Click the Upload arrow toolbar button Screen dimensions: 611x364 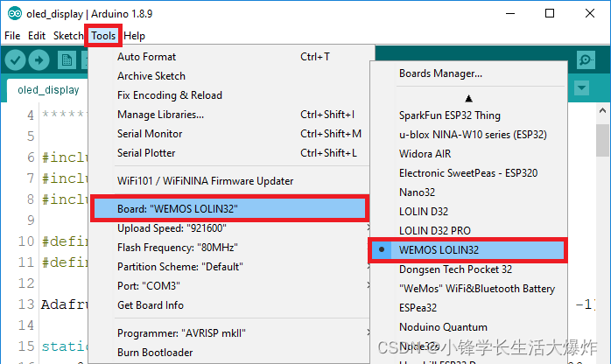tap(39, 60)
